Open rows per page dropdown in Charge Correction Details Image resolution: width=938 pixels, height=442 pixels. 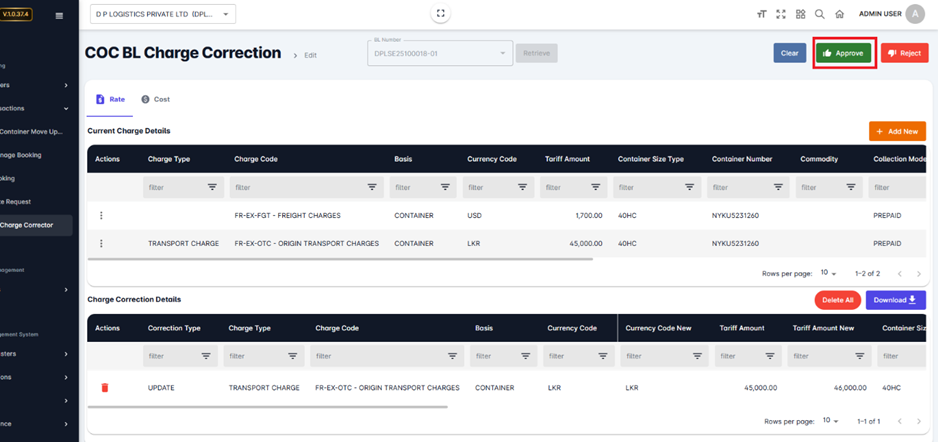pyautogui.click(x=829, y=422)
